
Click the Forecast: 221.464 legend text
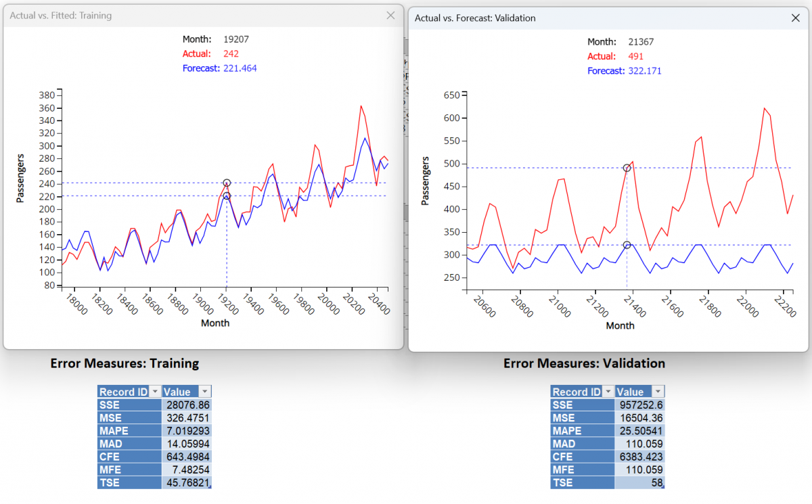[x=219, y=69]
